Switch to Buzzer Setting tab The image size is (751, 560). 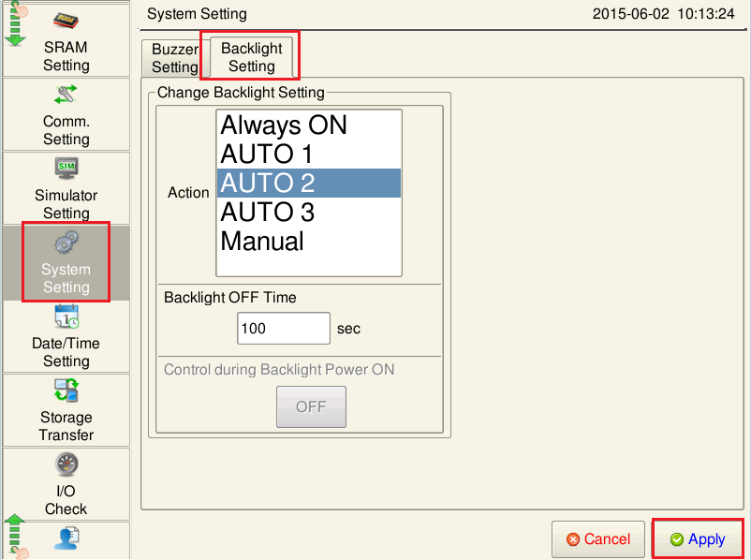175,58
